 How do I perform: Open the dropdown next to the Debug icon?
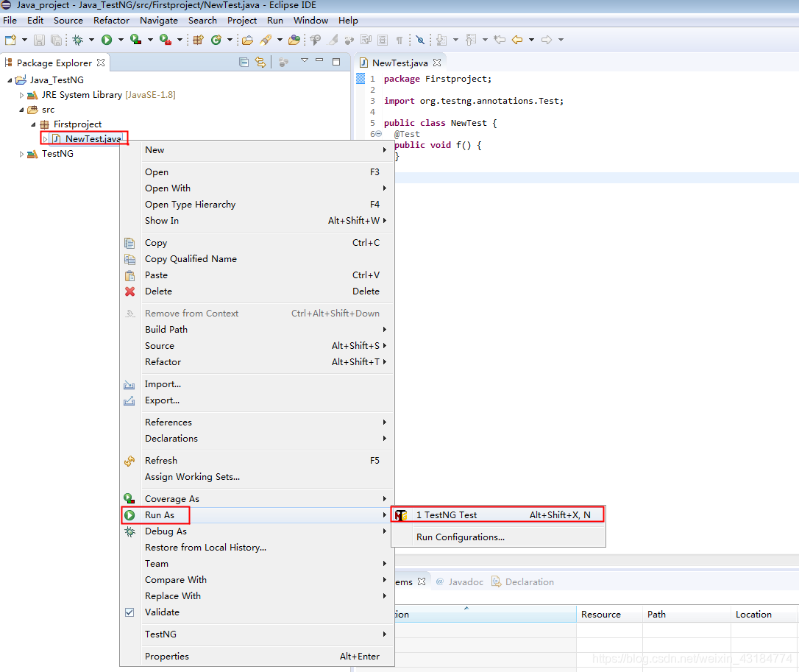pyautogui.click(x=92, y=40)
